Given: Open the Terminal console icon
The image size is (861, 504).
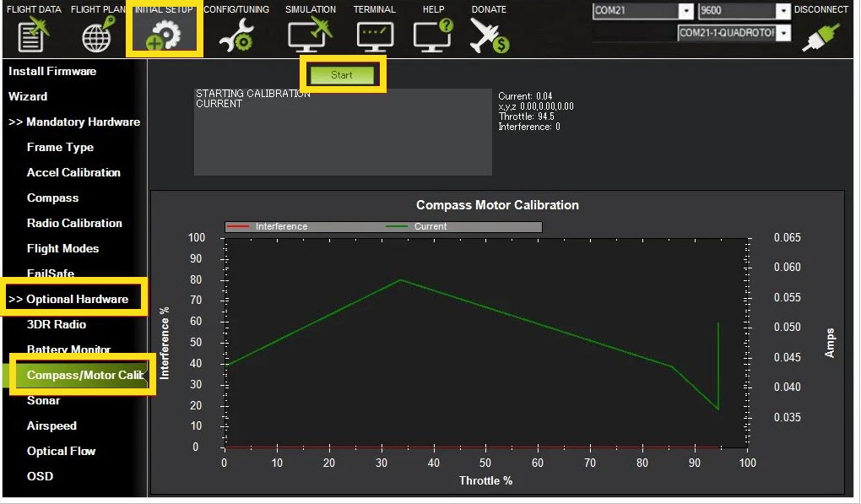Looking at the screenshot, I should click(374, 34).
